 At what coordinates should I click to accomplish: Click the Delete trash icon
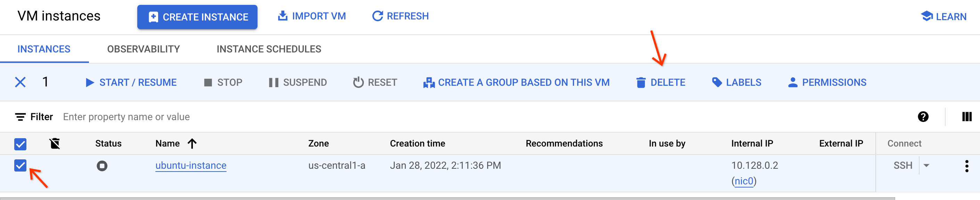[642, 82]
